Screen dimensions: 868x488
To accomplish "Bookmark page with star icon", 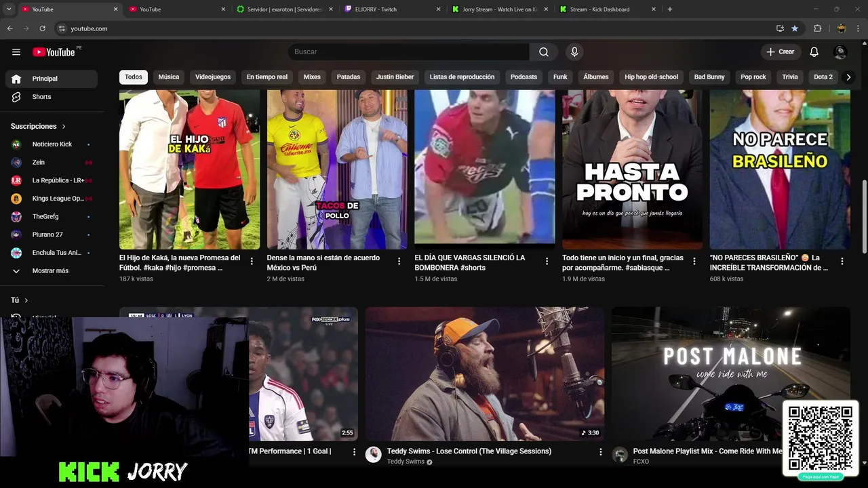I will tap(795, 28).
